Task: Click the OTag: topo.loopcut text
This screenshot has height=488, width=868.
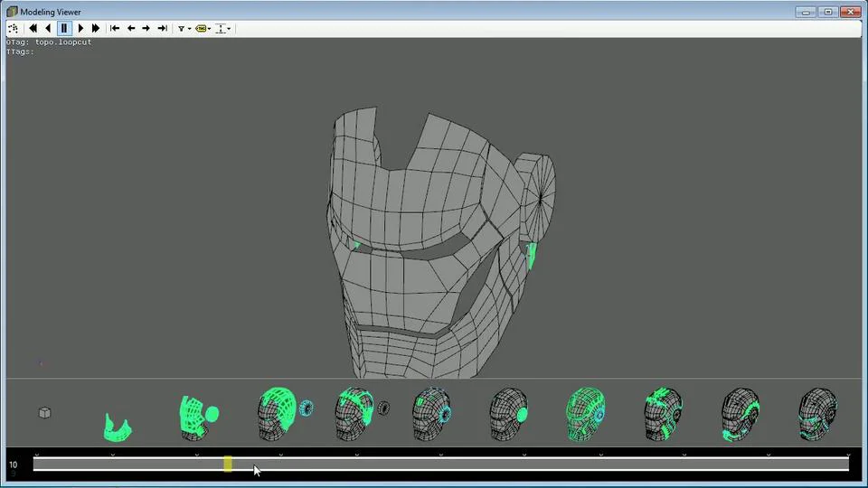Action: tap(49, 42)
